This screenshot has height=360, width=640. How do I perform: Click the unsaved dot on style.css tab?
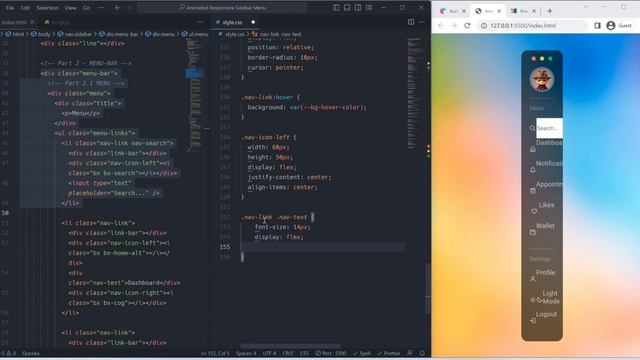point(253,22)
